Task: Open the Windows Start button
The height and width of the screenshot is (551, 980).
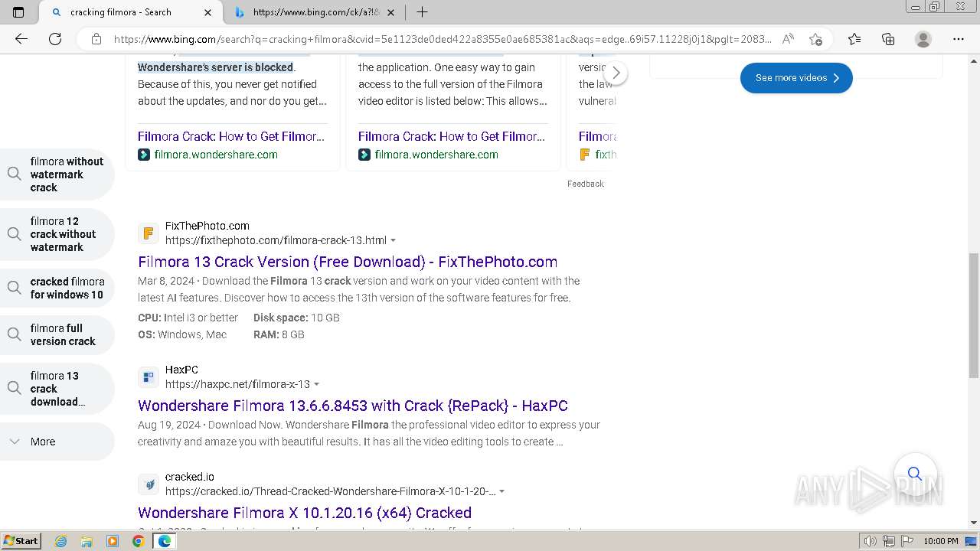Action: pyautogui.click(x=21, y=541)
